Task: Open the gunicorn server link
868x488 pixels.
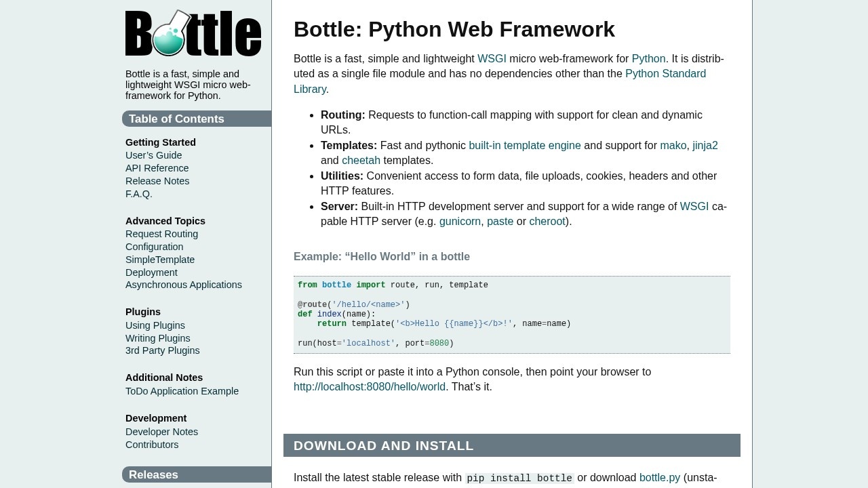Action: click(460, 222)
